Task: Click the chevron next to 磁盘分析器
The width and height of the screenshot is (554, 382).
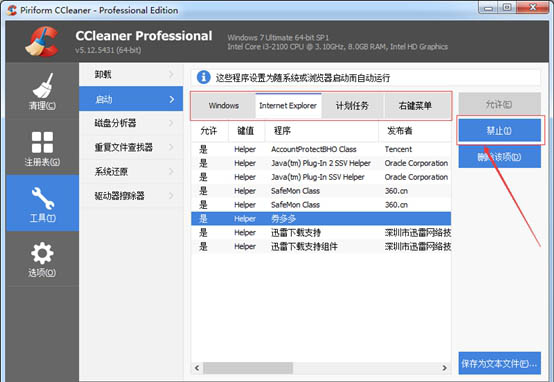Action: tap(171, 123)
